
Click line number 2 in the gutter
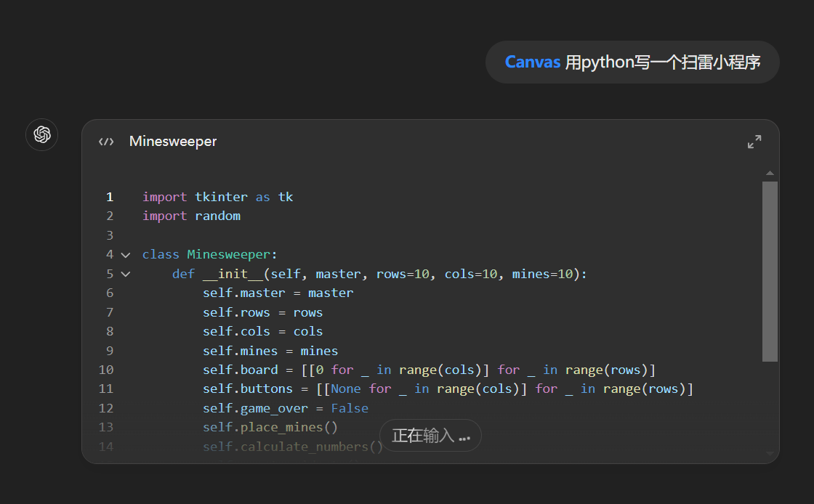pyautogui.click(x=110, y=216)
